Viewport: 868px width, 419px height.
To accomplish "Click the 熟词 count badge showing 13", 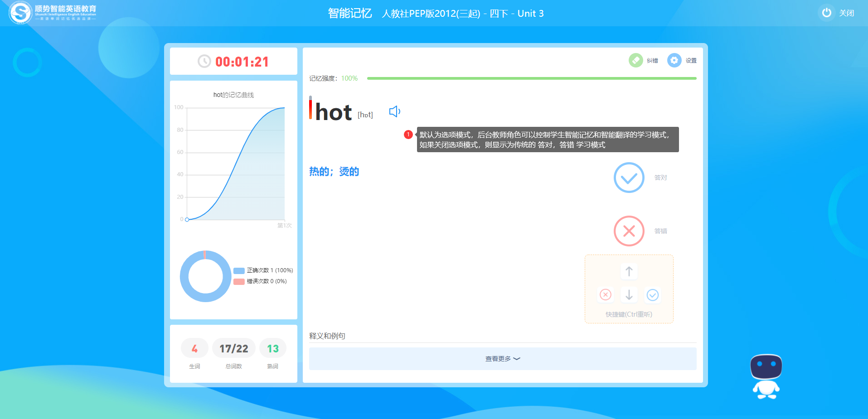I will [x=273, y=348].
